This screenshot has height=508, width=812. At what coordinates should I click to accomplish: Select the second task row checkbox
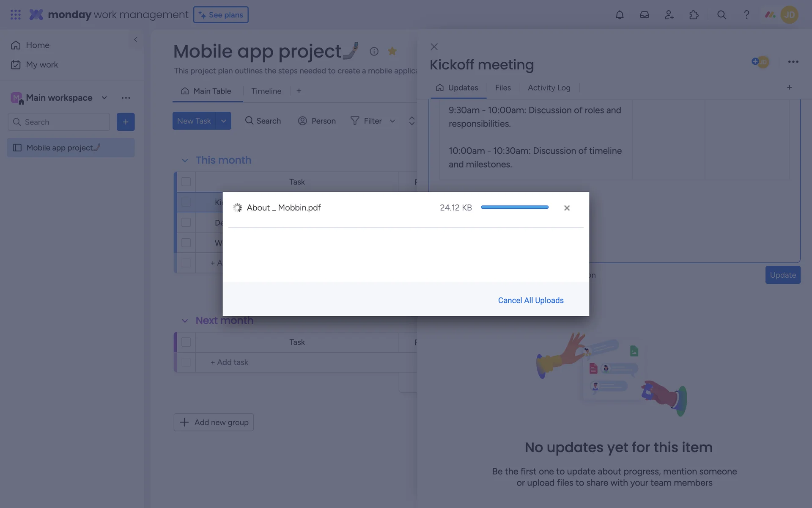[x=186, y=222]
